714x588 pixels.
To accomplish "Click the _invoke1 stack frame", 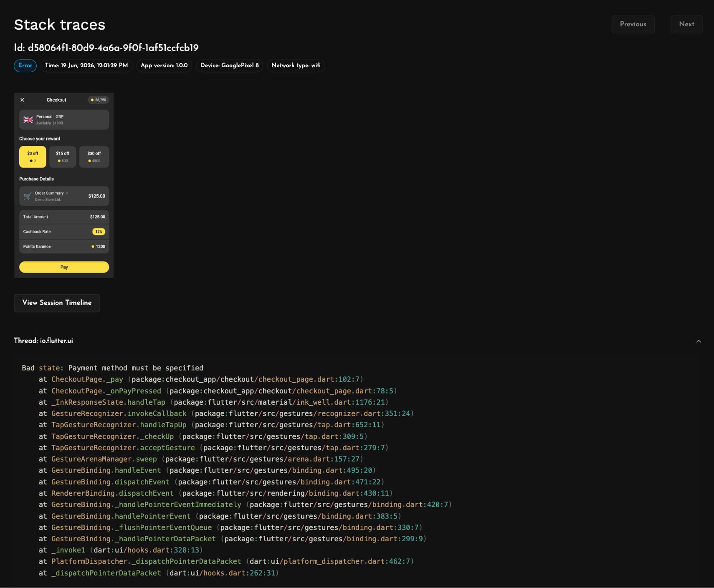I will pyautogui.click(x=121, y=550).
